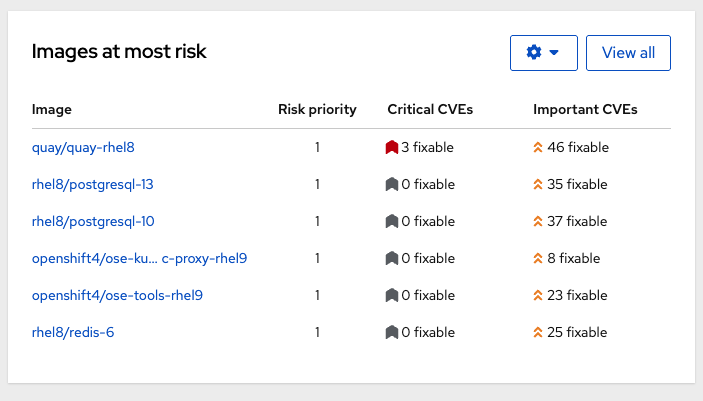Image resolution: width=703 pixels, height=401 pixels.
Task: Click the red critical CVE icon for quay-rhel8
Action: (392, 147)
